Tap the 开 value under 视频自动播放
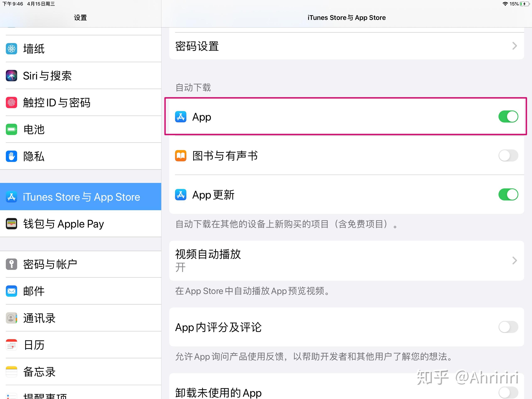The height and width of the screenshot is (399, 532). [x=180, y=267]
